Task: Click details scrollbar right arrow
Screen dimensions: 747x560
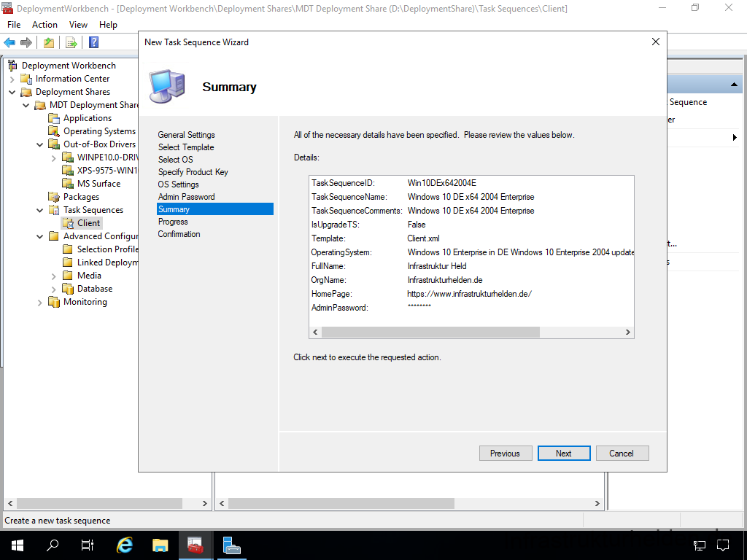Action: click(628, 332)
